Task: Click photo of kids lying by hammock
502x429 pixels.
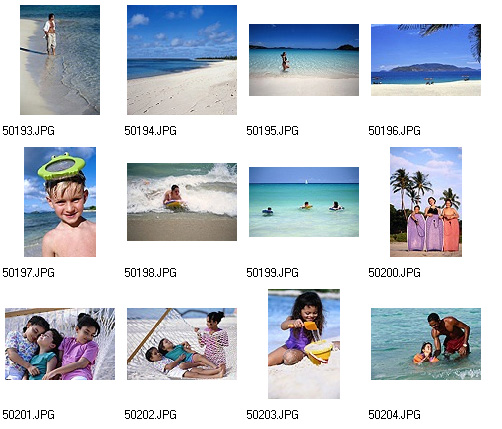Action: tap(182, 344)
